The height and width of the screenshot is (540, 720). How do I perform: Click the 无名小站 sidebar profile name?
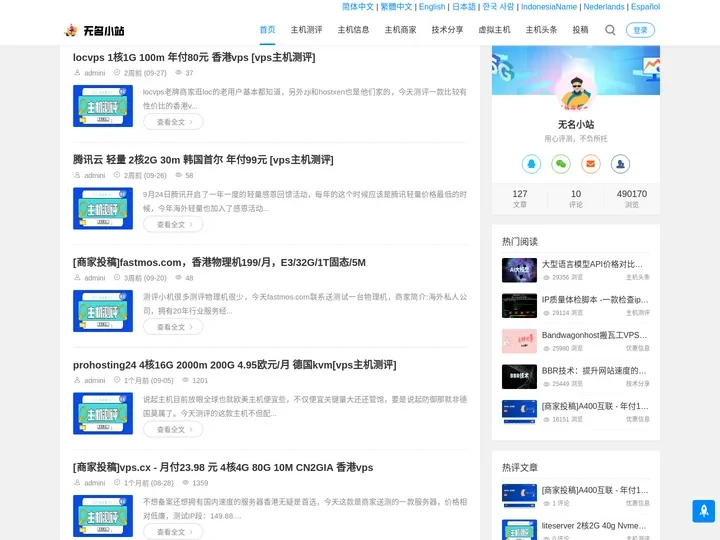[576, 124]
